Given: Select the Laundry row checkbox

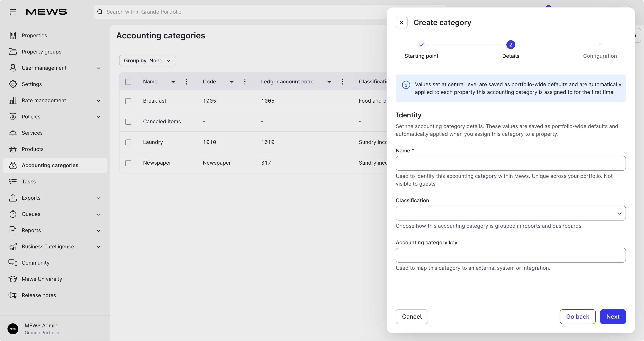Looking at the screenshot, I should point(128,142).
